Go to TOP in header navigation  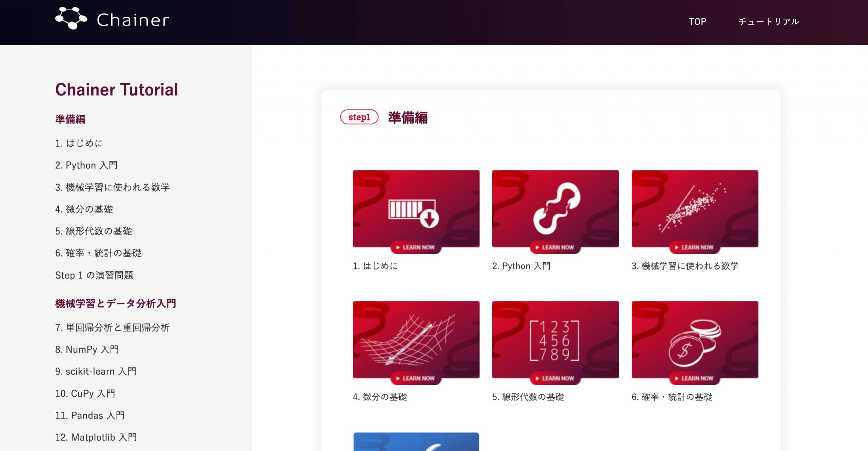697,22
